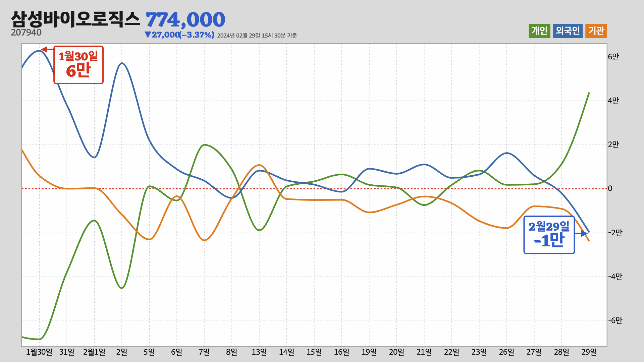
Task: Click the green 개인 legend label
Action: [539, 31]
